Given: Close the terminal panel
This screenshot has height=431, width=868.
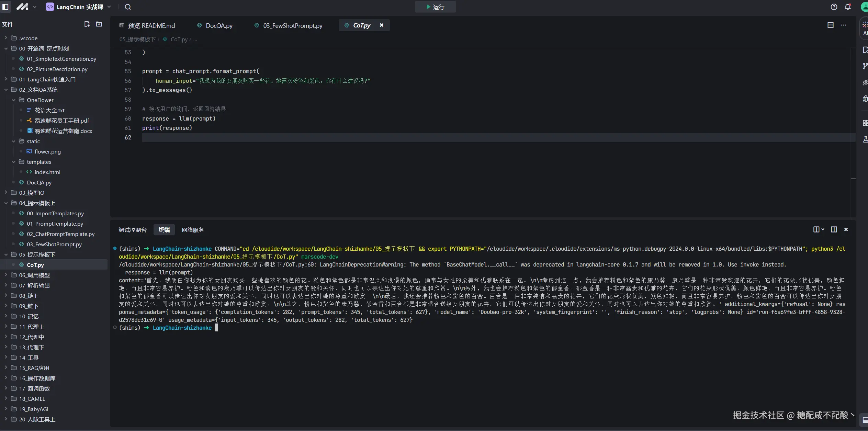Looking at the screenshot, I should (x=846, y=229).
